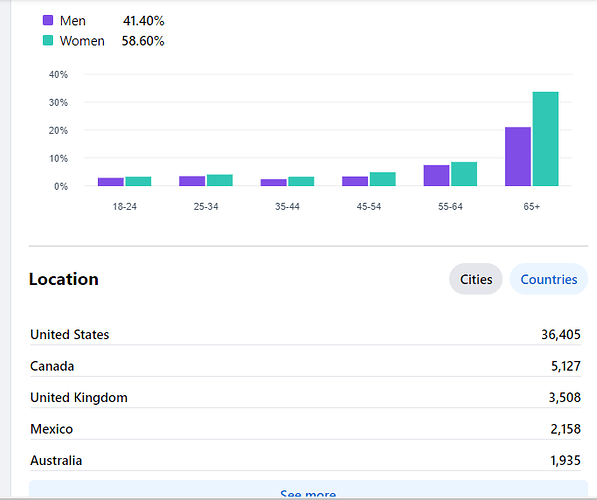This screenshot has height=500, width=597.
Task: Switch to the Cities tab
Action: [476, 279]
